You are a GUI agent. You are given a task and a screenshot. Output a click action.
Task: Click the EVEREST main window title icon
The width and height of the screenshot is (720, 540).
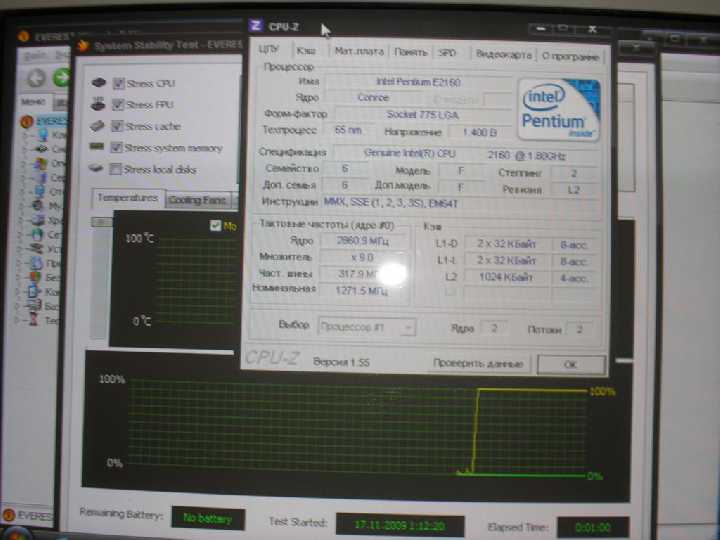click(x=24, y=36)
